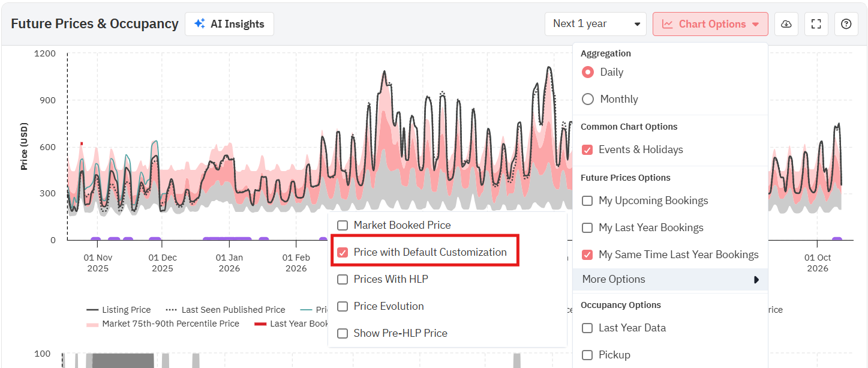Click the Market 75th-90th Percentile legend swatch
Image resolution: width=868 pixels, height=368 pixels.
[92, 324]
